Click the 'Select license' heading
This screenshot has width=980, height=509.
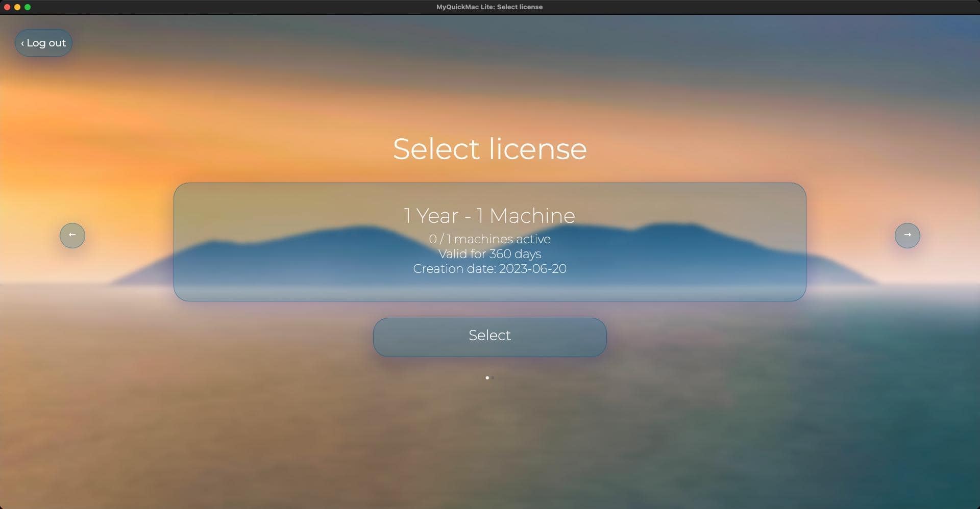pyautogui.click(x=489, y=149)
